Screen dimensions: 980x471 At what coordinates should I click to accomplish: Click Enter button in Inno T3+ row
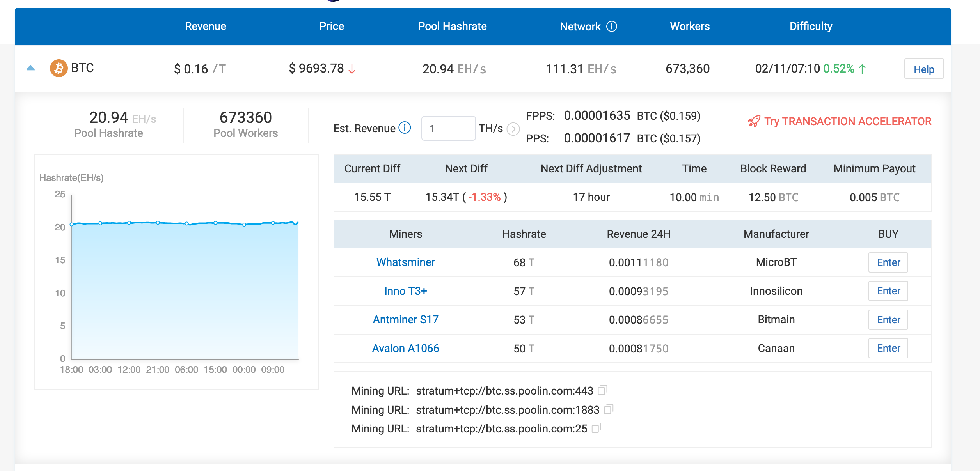tap(888, 291)
